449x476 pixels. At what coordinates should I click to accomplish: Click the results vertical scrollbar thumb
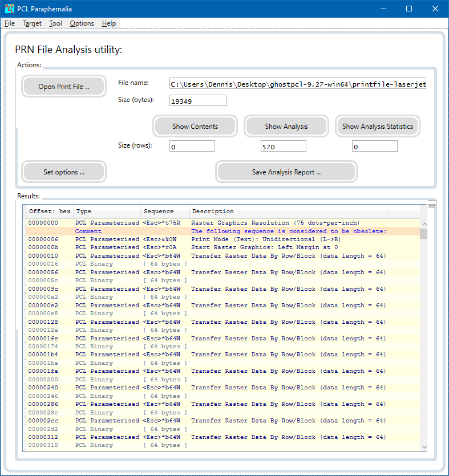coord(424,234)
